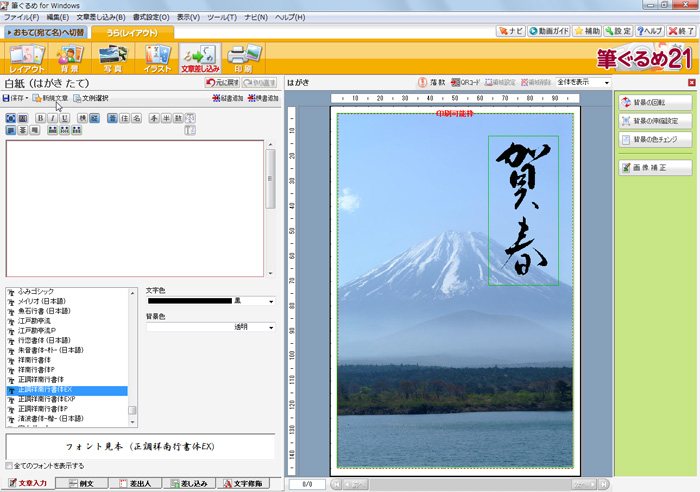
Task: Open the 文字色 text color dropdown
Action: coord(270,300)
